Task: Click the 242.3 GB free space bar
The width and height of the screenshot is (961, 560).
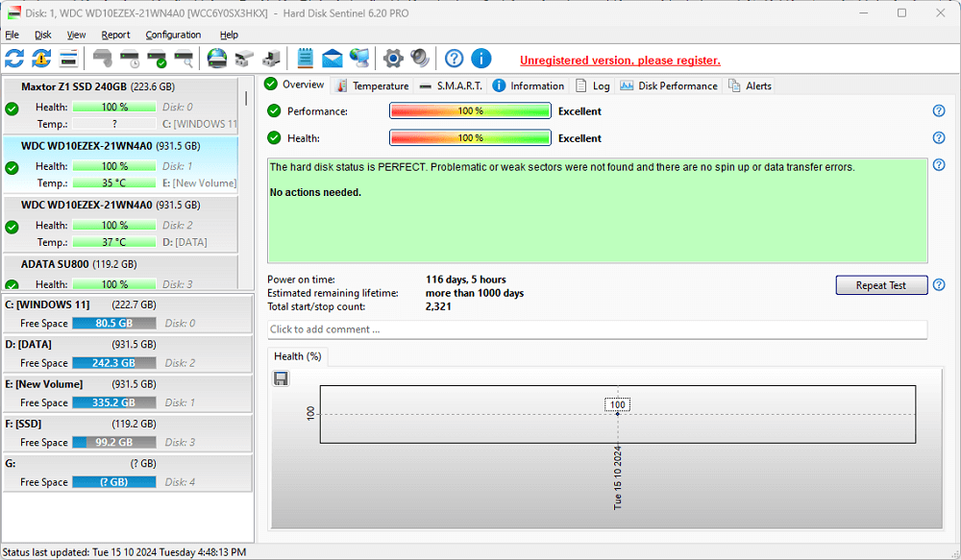Action: (114, 363)
